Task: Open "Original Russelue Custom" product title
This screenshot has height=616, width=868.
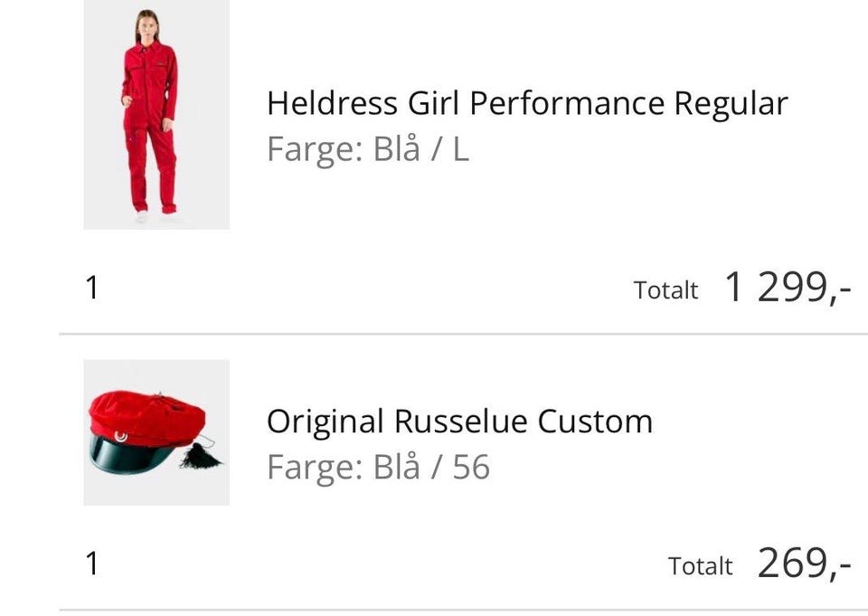Action: [x=459, y=422]
